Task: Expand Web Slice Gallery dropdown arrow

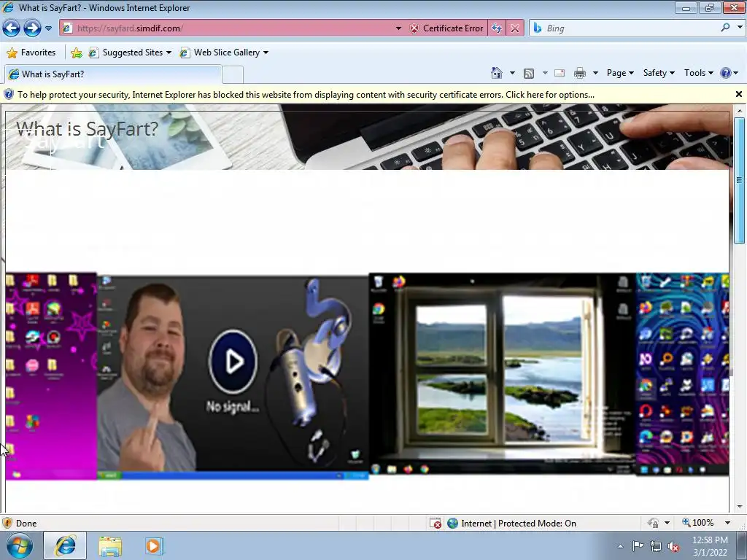Action: coord(266,52)
